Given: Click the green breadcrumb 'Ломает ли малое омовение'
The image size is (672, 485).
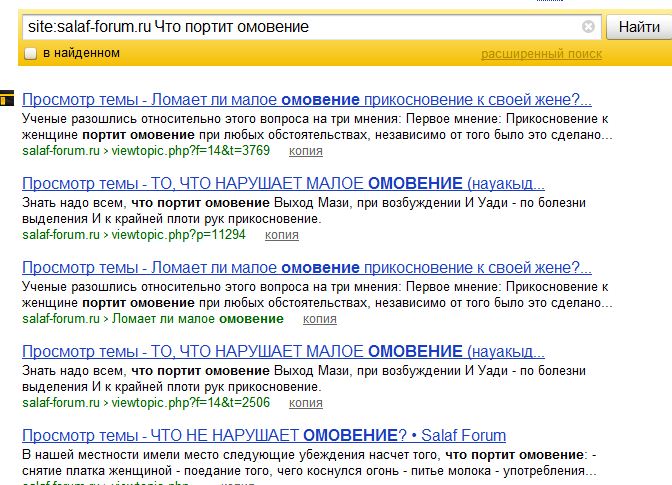Looking at the screenshot, I should click(x=198, y=319).
